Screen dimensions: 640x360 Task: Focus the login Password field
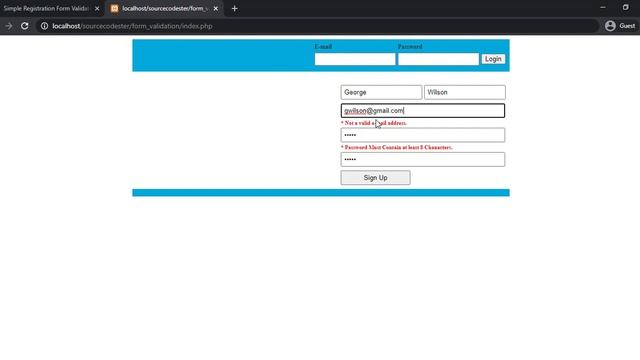[438, 59]
